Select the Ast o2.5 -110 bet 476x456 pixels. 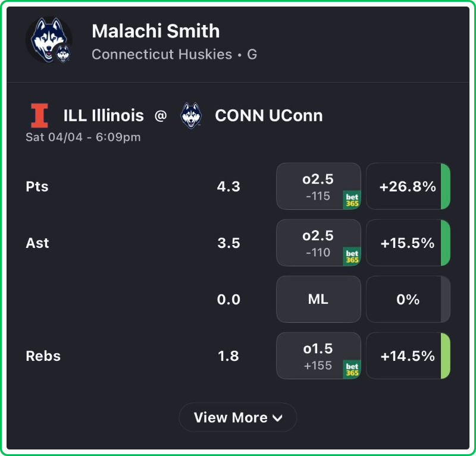[x=318, y=243]
